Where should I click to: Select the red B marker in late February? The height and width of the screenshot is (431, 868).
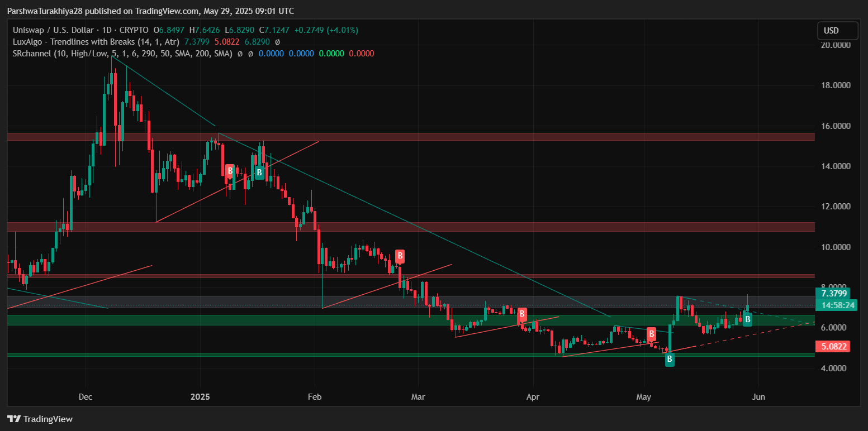(400, 257)
